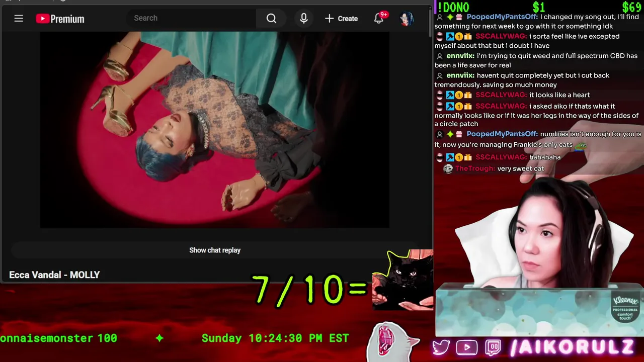Click the 'very sweet cat' chat message
The image size is (644, 362).
521,168
